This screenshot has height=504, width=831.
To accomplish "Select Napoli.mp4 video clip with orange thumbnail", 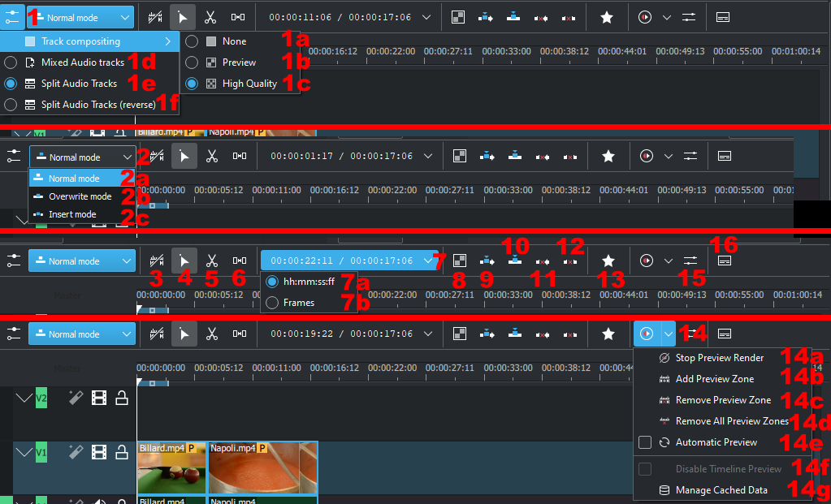I will pos(263,468).
